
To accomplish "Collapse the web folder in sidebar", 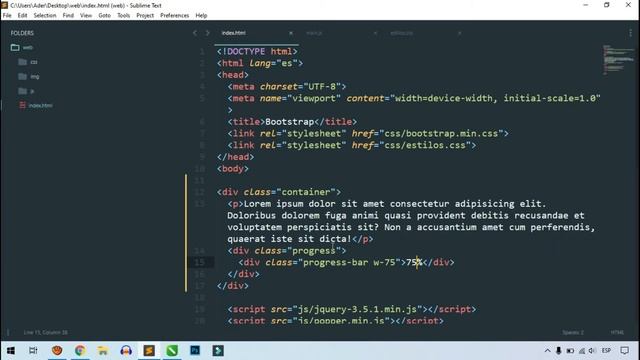I will 15,47.
